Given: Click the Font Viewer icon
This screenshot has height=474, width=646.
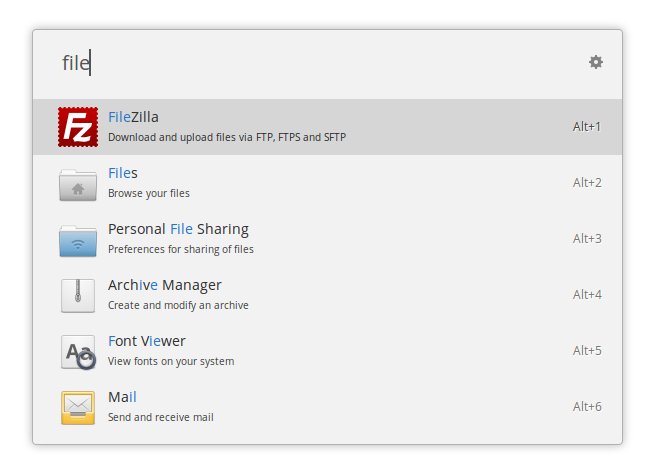Looking at the screenshot, I should tap(78, 352).
